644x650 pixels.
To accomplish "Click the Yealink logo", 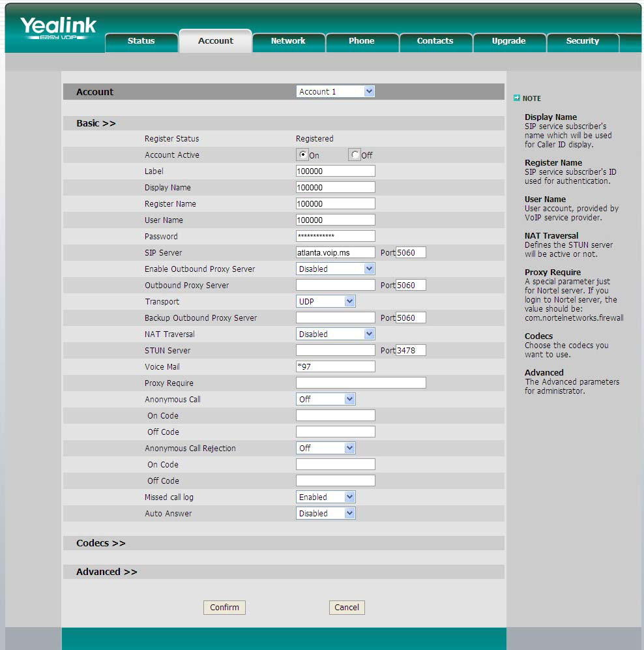I will (x=58, y=28).
